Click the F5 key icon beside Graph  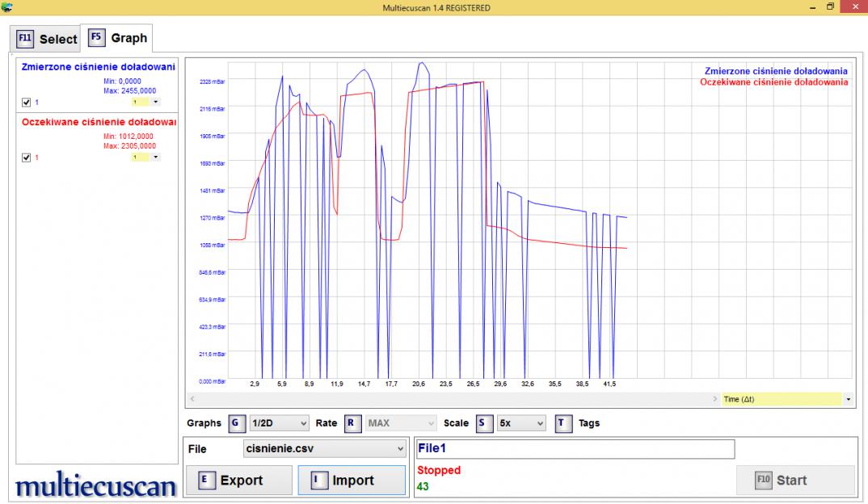coord(96,38)
